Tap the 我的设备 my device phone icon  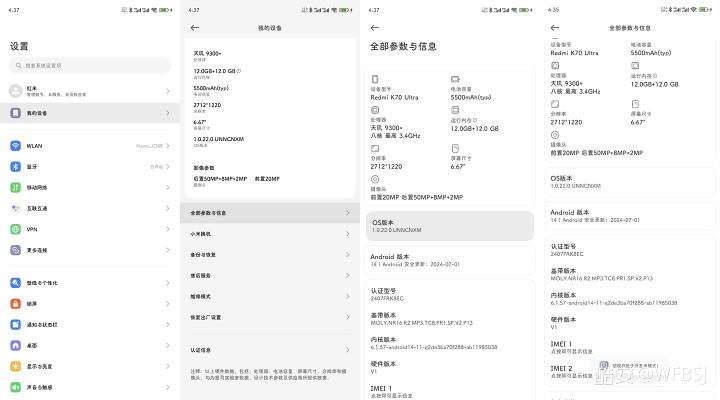tap(16, 113)
